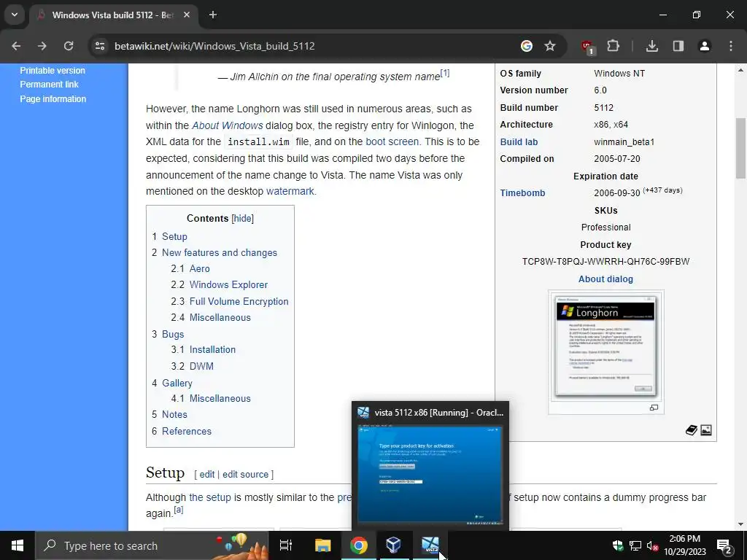Open Task View on taskbar
Viewport: 747px width, 560px height.
tap(286, 545)
